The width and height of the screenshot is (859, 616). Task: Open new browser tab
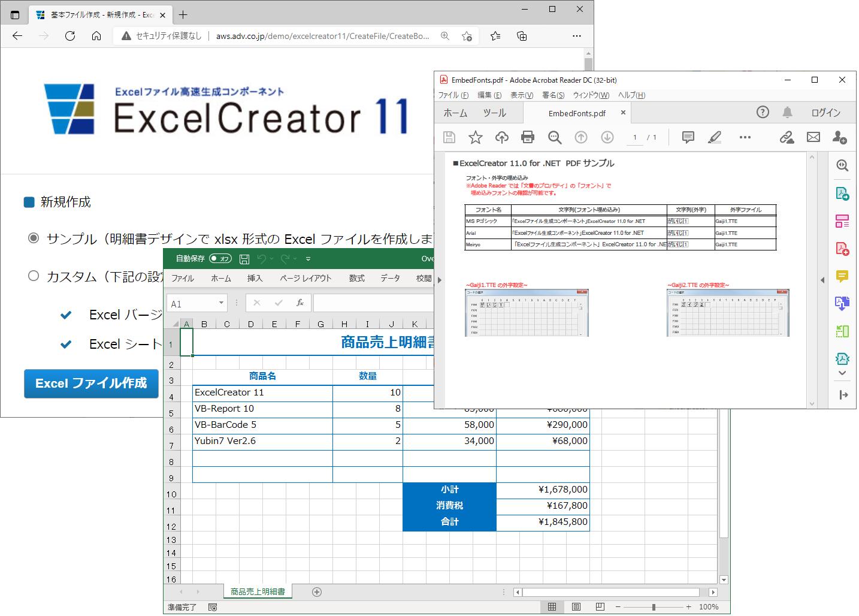[183, 14]
